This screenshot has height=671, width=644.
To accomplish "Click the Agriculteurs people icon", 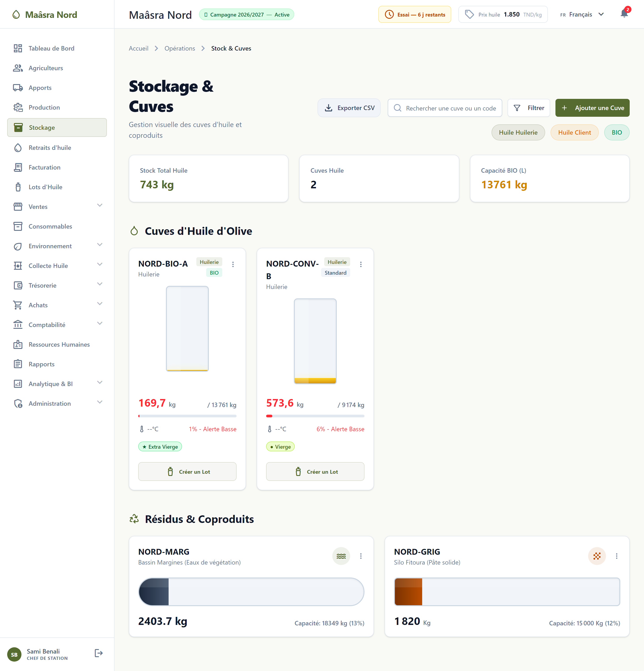I will coord(18,68).
